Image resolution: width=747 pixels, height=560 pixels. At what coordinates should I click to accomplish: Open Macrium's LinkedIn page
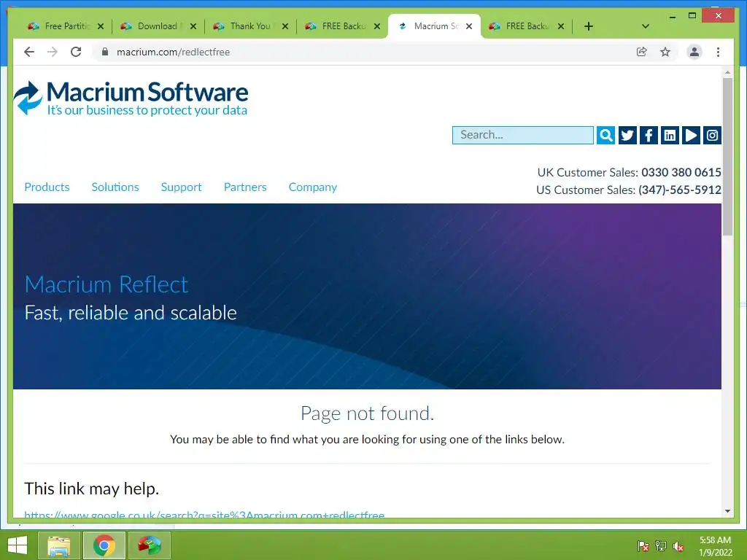tap(670, 135)
